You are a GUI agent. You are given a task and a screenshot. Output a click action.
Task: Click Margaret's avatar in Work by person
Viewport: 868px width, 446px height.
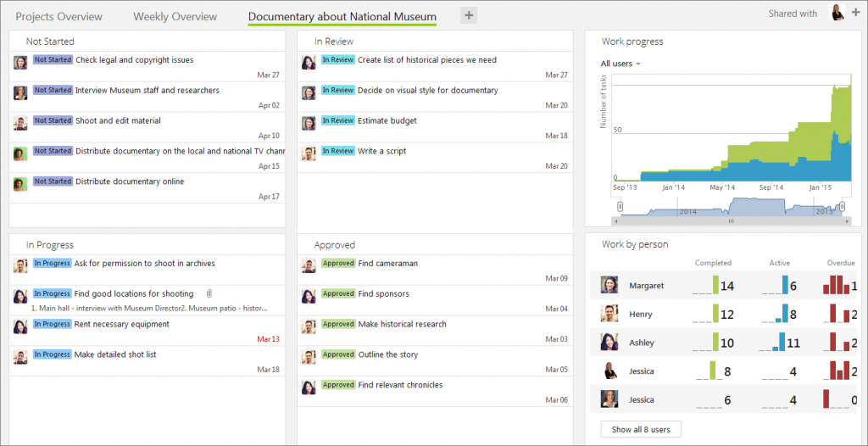point(609,285)
